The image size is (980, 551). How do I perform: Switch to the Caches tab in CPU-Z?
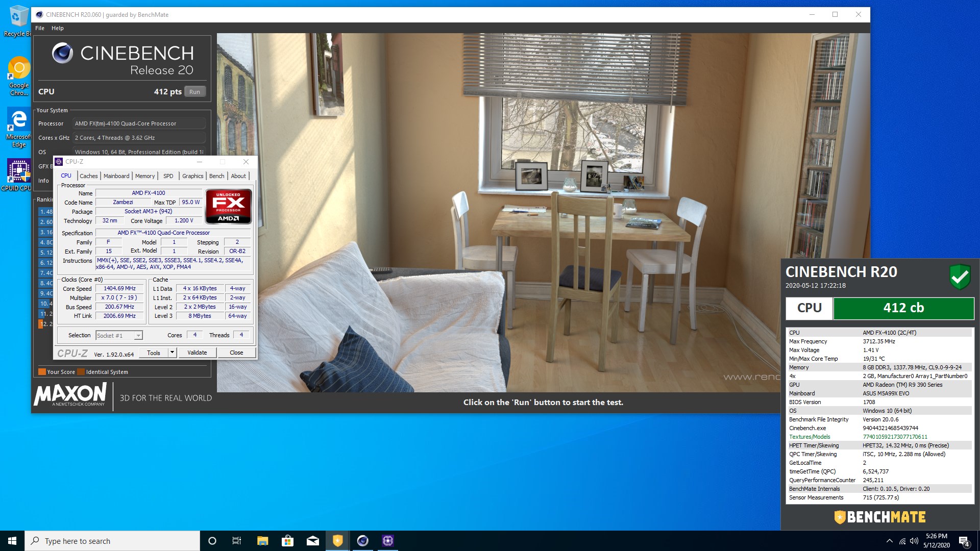point(89,176)
